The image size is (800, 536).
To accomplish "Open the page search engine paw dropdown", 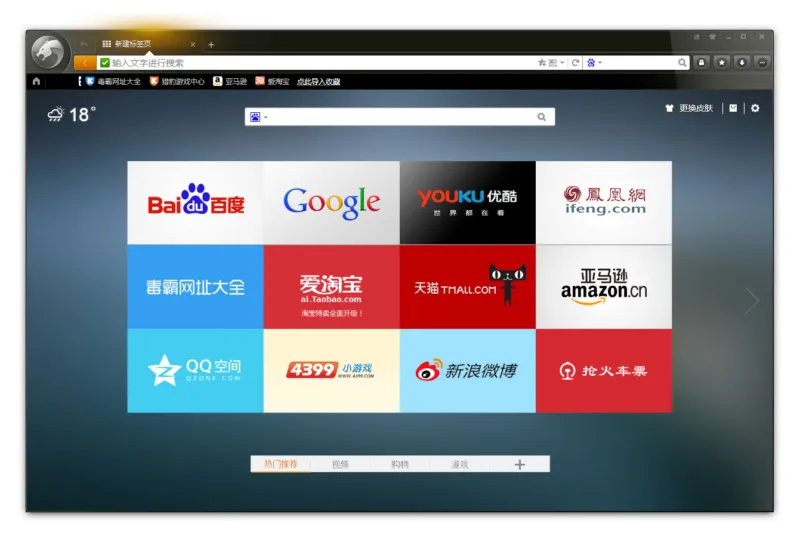I will coord(259,117).
